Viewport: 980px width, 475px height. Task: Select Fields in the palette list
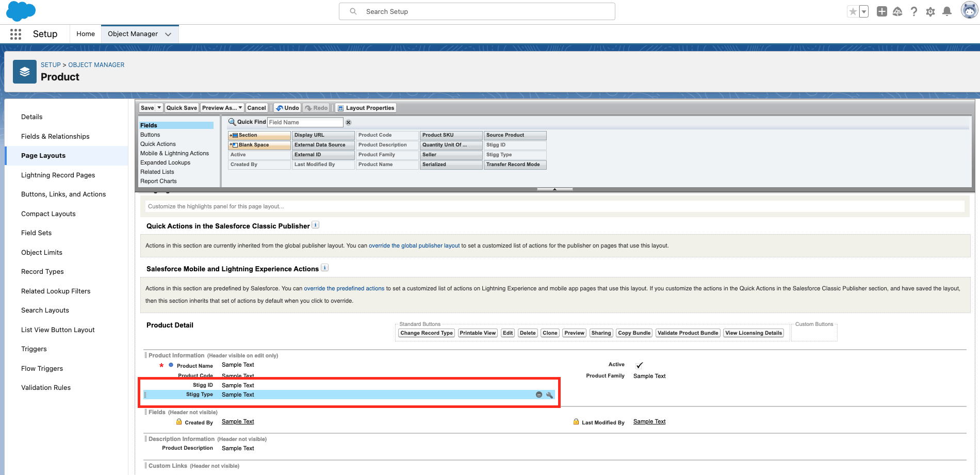[176, 125]
